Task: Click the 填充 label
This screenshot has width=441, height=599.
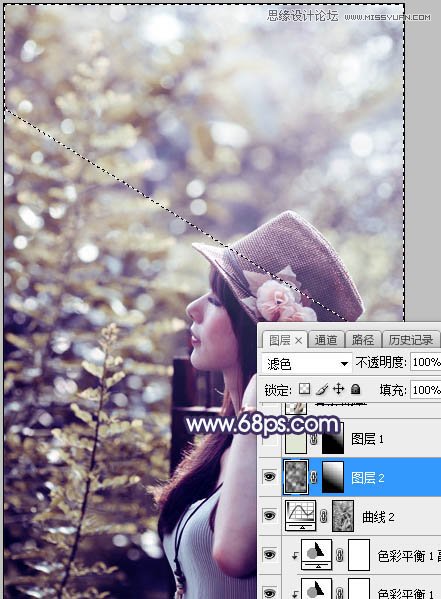Action: (x=392, y=390)
